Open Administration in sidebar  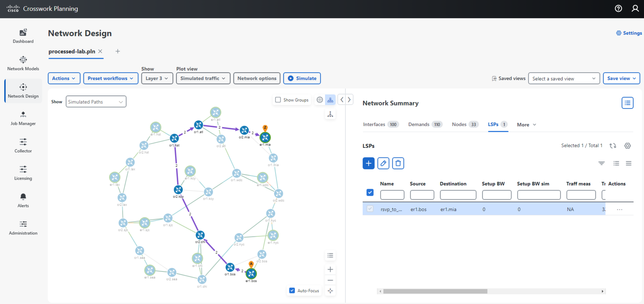tap(23, 228)
